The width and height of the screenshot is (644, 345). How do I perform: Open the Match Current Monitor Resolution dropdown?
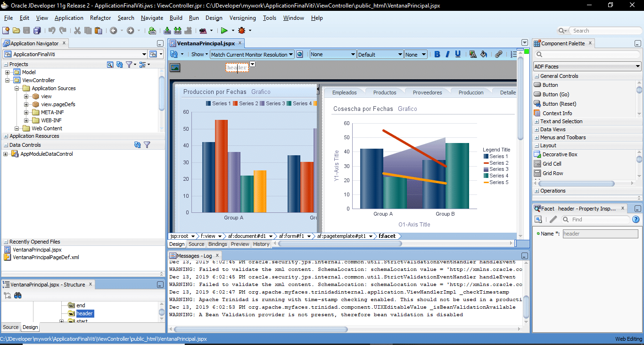tap(252, 54)
